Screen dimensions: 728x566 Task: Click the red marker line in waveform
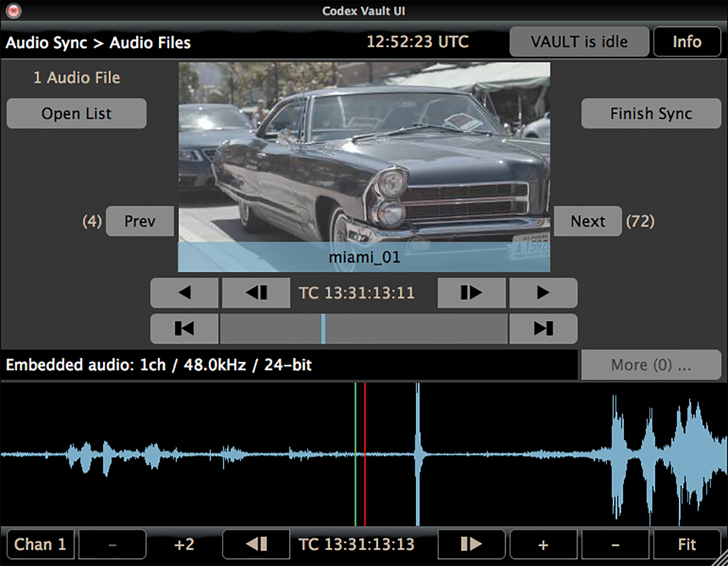[365, 455]
